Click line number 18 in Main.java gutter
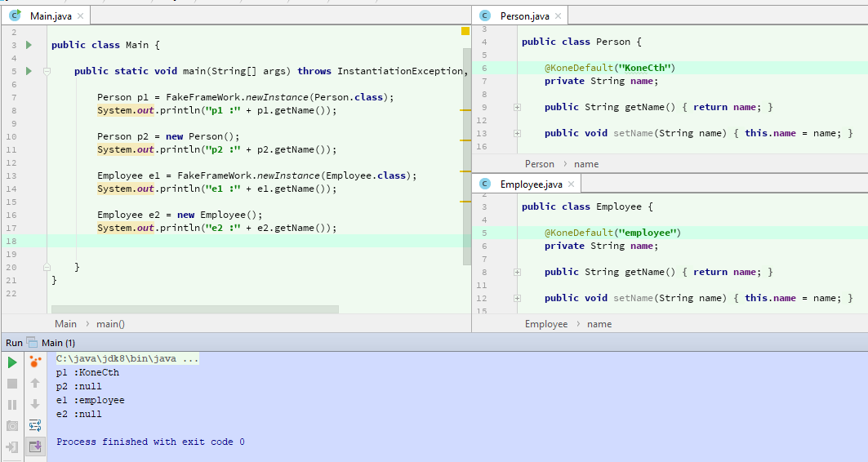 click(11, 242)
